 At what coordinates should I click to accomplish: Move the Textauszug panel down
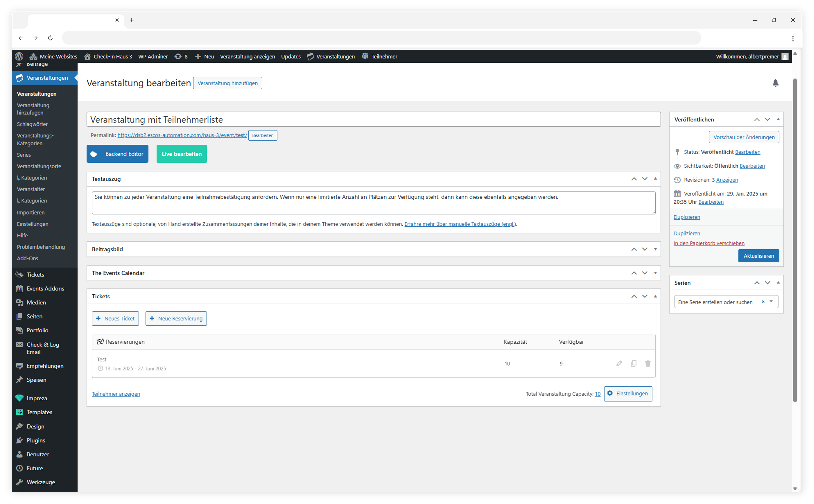click(x=645, y=179)
